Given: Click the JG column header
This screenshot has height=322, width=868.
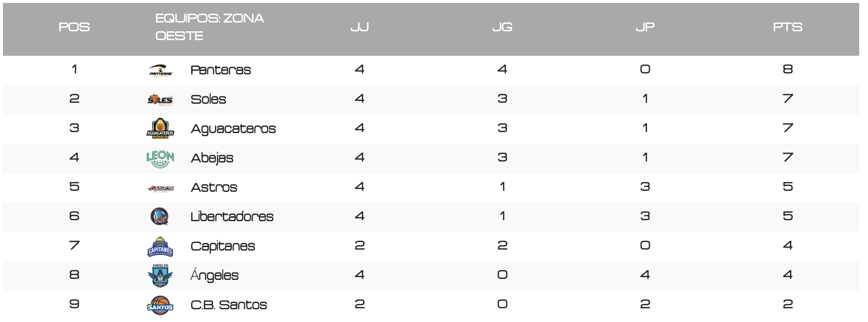Looking at the screenshot, I should pos(502,27).
